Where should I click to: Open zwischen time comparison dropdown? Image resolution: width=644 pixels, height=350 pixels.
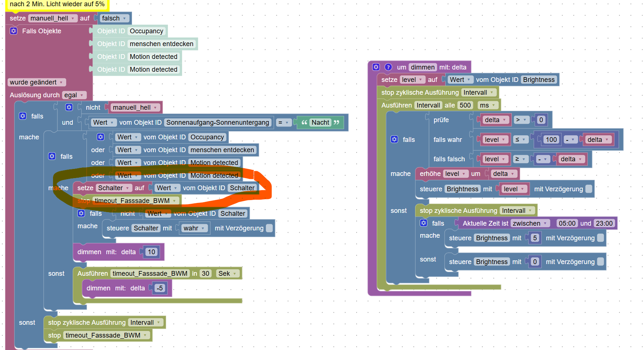(x=530, y=223)
